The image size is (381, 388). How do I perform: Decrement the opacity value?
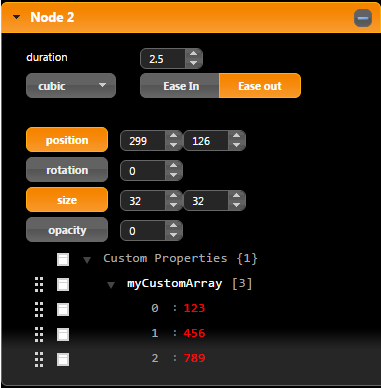click(173, 235)
